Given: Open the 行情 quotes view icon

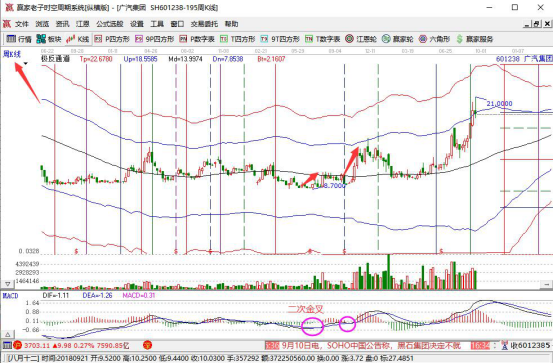Looking at the screenshot, I should click(x=19, y=39).
